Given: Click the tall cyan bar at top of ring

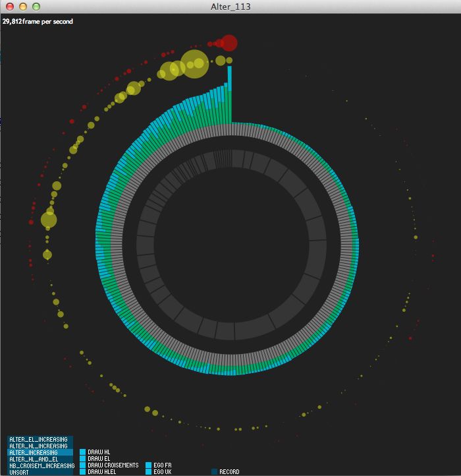Looking at the screenshot, I should tap(230, 79).
